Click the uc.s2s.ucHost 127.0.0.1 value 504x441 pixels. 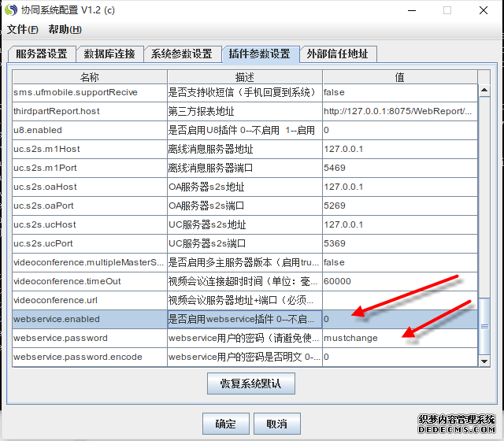click(400, 225)
